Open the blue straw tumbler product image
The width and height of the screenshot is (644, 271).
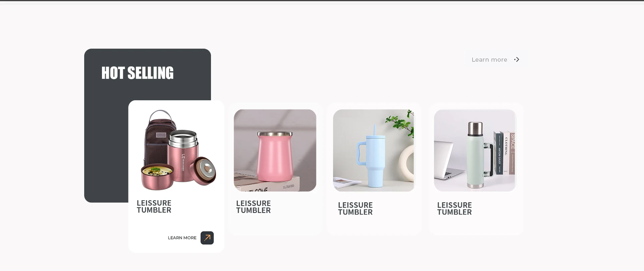373,150
